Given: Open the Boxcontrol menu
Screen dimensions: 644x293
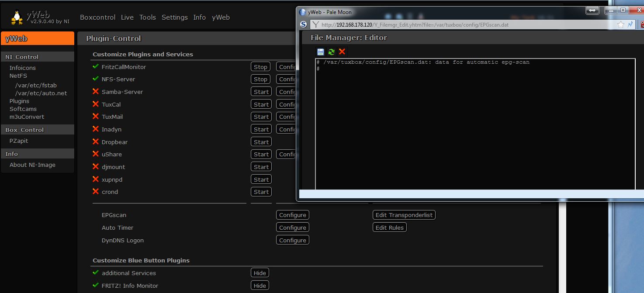Looking at the screenshot, I should click(97, 17).
